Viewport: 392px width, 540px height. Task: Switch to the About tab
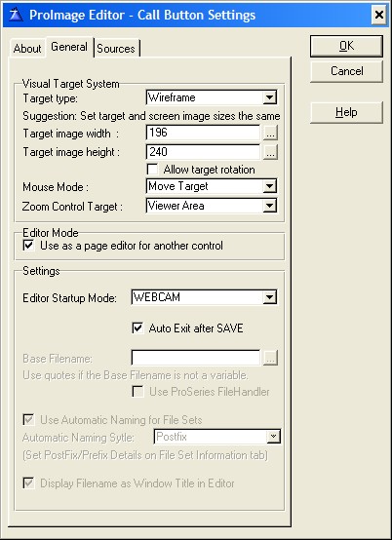point(27,49)
